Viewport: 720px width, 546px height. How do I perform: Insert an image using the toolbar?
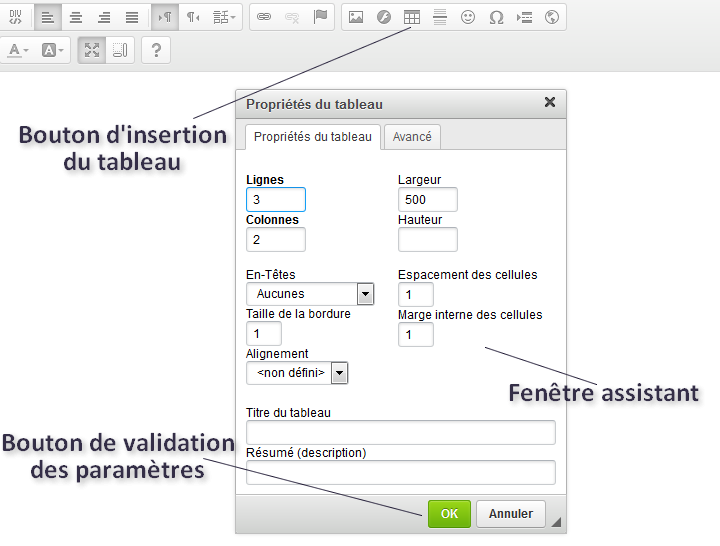click(355, 17)
